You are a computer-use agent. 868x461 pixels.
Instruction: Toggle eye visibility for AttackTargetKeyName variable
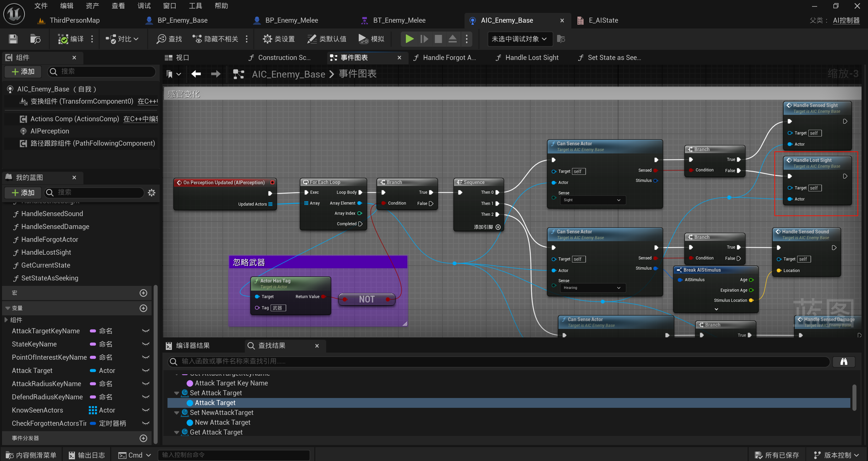146,331
